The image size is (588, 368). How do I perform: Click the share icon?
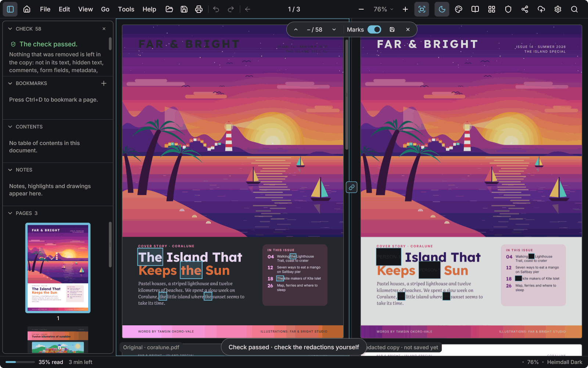click(x=525, y=9)
